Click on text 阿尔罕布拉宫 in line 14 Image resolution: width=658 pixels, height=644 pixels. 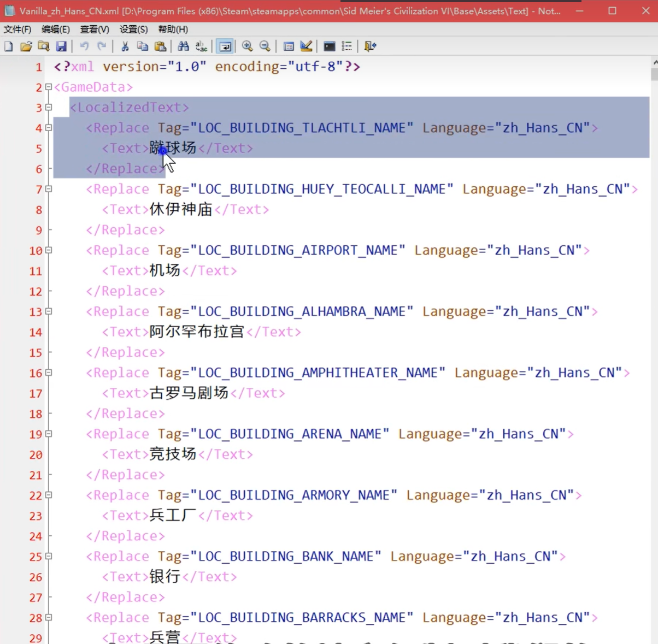[197, 332]
